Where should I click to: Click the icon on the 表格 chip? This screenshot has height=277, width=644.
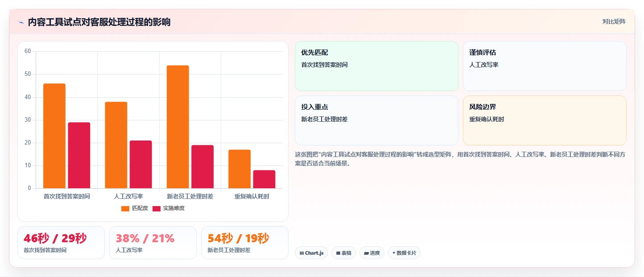[339, 253]
